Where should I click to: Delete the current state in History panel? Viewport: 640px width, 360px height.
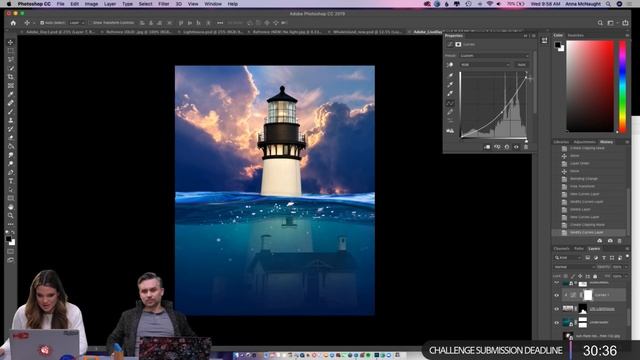[620, 241]
